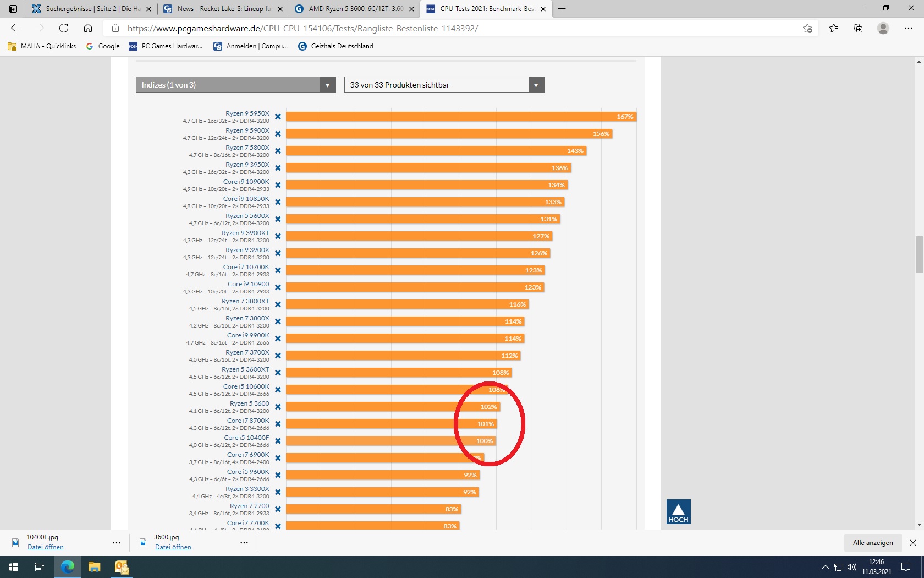
Task: Remove Core i7 8700K with its X icon
Action: [278, 424]
